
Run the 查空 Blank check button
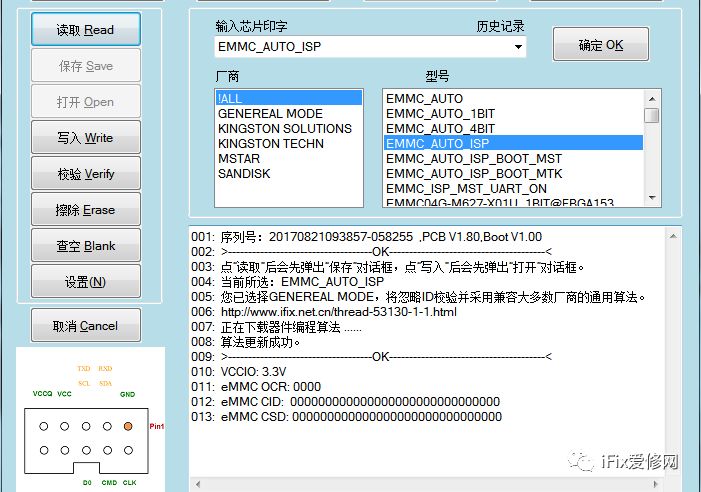[85, 246]
